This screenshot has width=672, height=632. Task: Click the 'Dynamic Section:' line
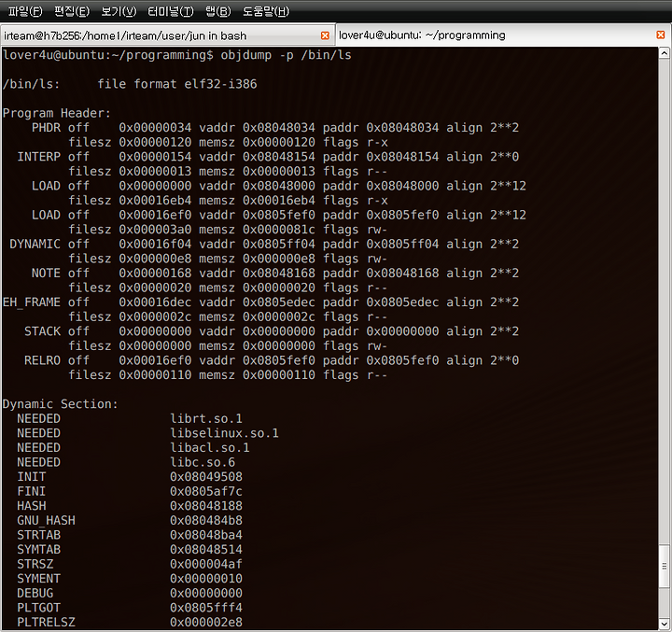(60, 404)
